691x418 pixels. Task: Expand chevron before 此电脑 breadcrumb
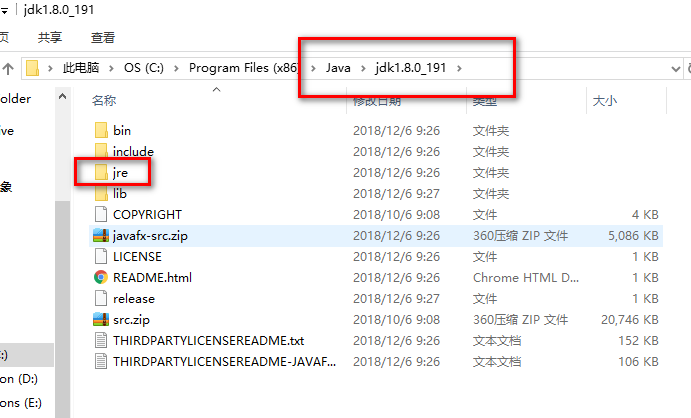(50, 68)
